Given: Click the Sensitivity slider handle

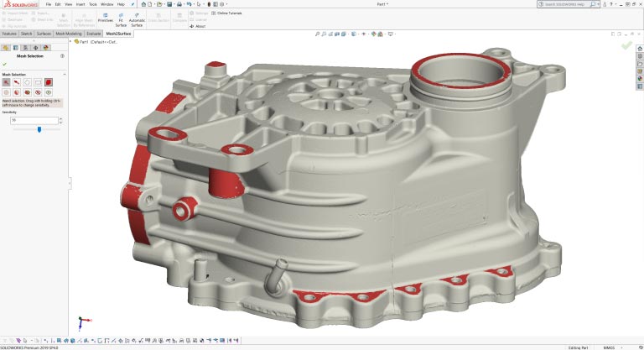Looking at the screenshot, I should (38, 129).
